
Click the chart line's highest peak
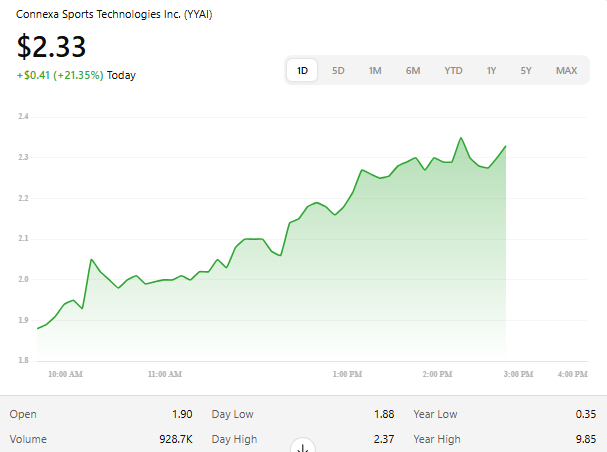(x=461, y=138)
